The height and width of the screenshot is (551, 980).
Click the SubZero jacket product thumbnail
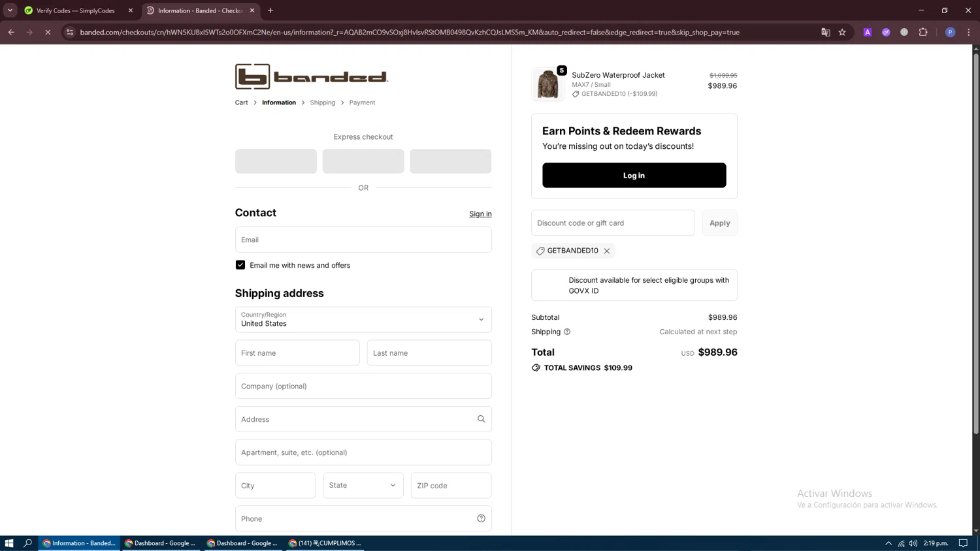tap(547, 84)
